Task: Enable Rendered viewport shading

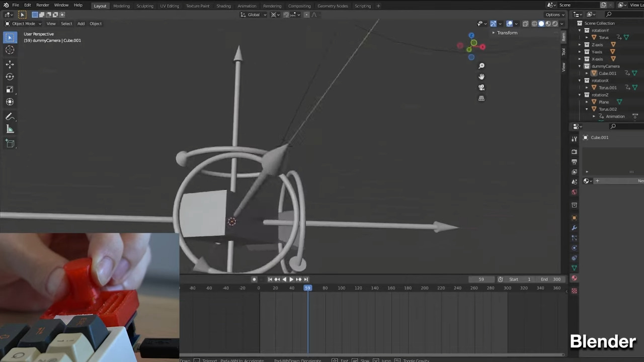Action: coord(554,24)
